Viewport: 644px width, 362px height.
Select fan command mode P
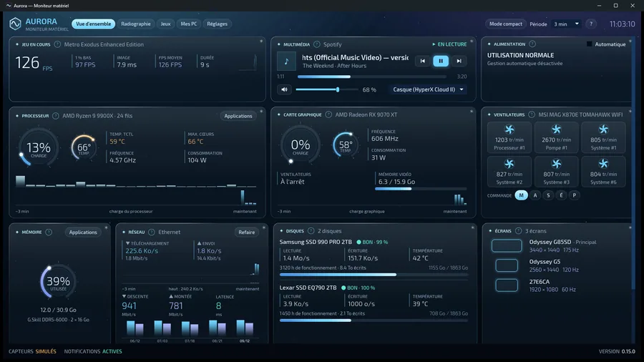[575, 195]
